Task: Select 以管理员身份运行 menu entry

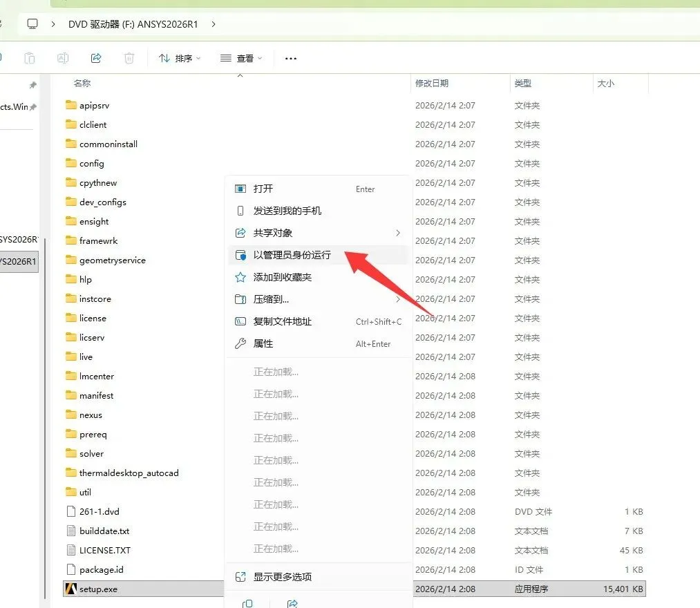Action: 319,255
